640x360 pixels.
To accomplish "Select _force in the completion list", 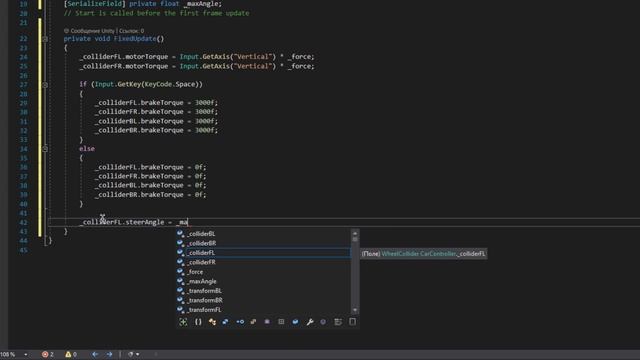I will pyautogui.click(x=263, y=272).
